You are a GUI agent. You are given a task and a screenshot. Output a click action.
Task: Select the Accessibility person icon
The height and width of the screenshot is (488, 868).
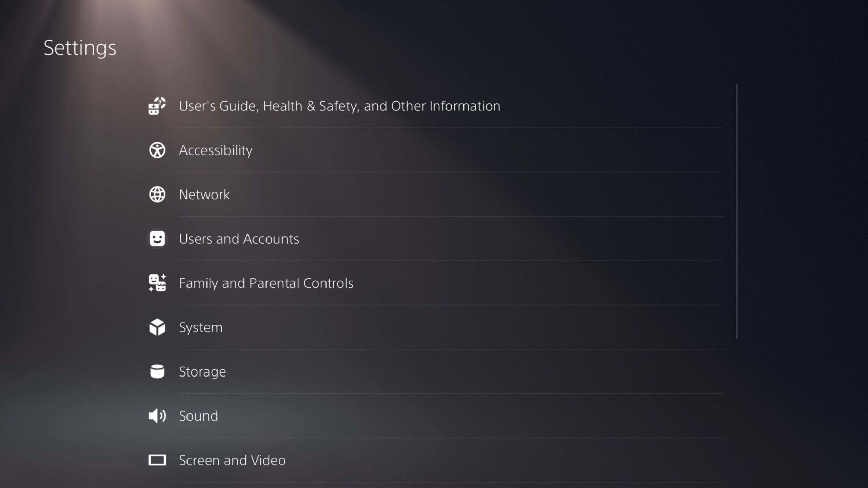(157, 150)
